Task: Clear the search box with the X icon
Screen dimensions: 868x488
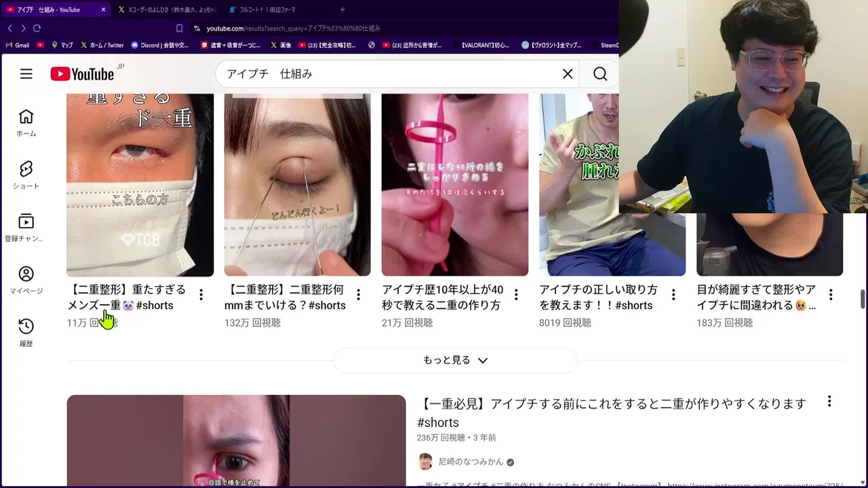Action: pyautogui.click(x=568, y=74)
